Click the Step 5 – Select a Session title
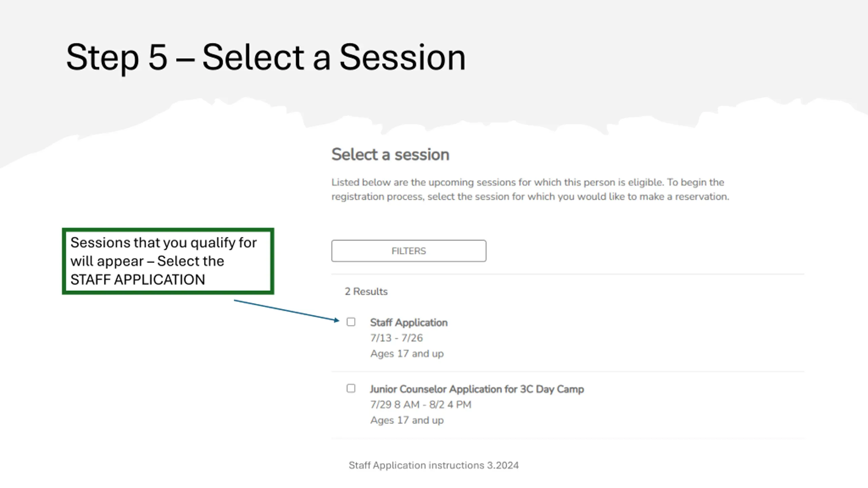Screen dimensions: 868x488 point(266,58)
